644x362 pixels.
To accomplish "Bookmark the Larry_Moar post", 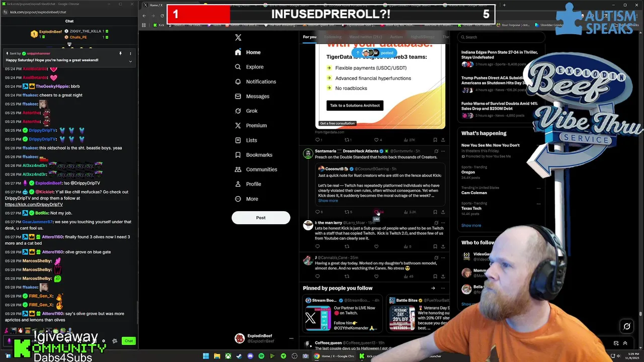I will 435,246.
